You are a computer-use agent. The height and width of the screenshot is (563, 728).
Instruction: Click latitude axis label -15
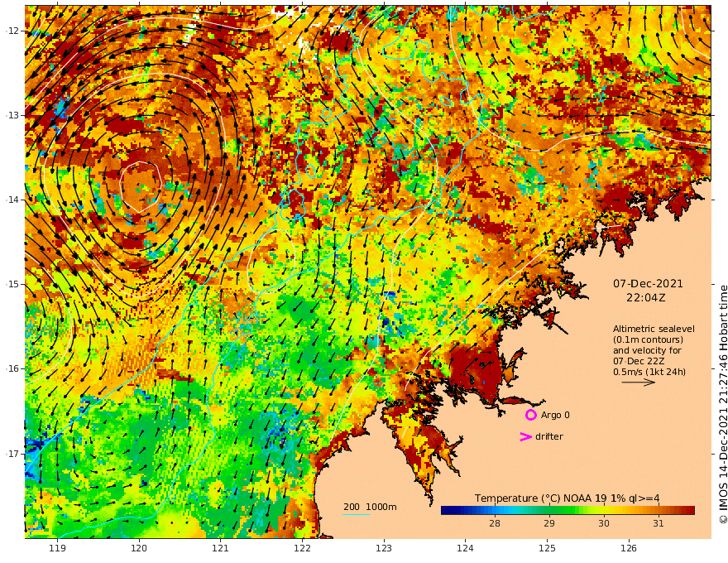(12, 284)
